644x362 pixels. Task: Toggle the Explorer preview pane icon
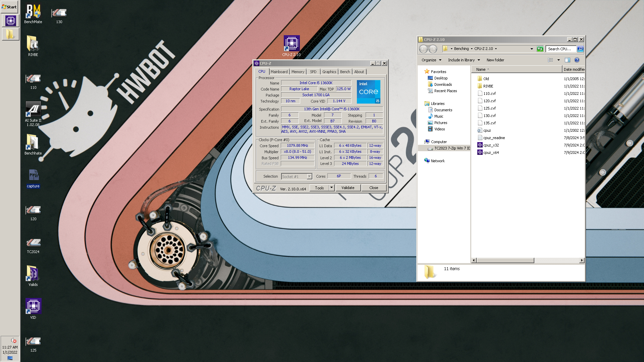click(x=568, y=60)
